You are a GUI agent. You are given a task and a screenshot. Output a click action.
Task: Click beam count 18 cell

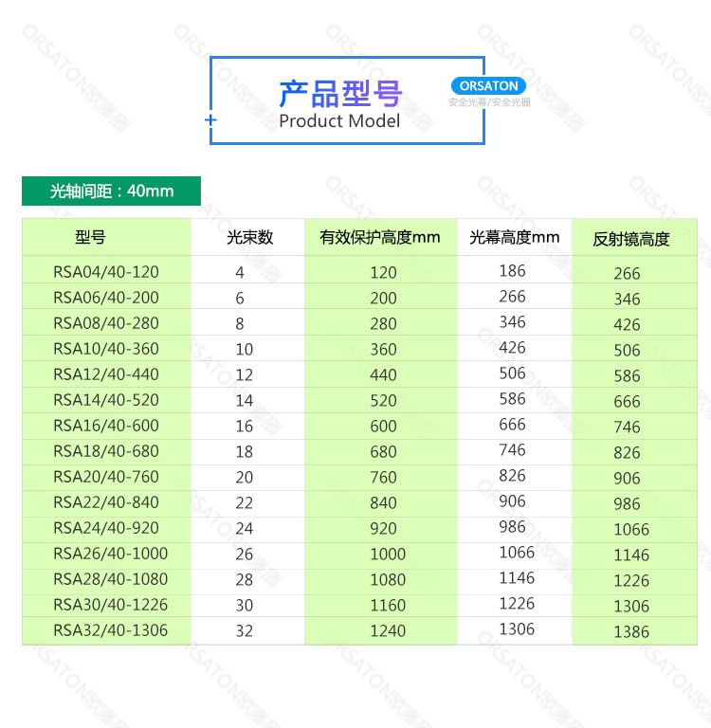click(244, 451)
